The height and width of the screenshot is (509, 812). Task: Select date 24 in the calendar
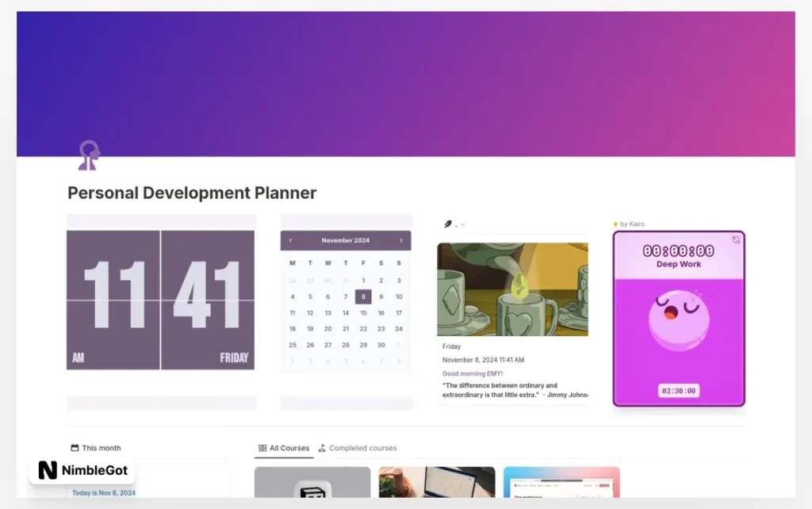point(399,329)
